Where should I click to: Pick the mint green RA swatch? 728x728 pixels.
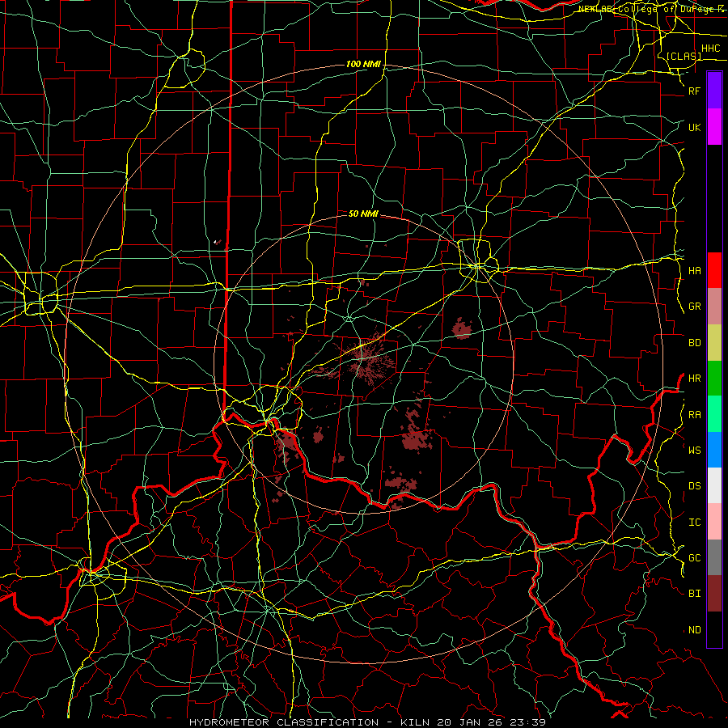tap(714, 414)
